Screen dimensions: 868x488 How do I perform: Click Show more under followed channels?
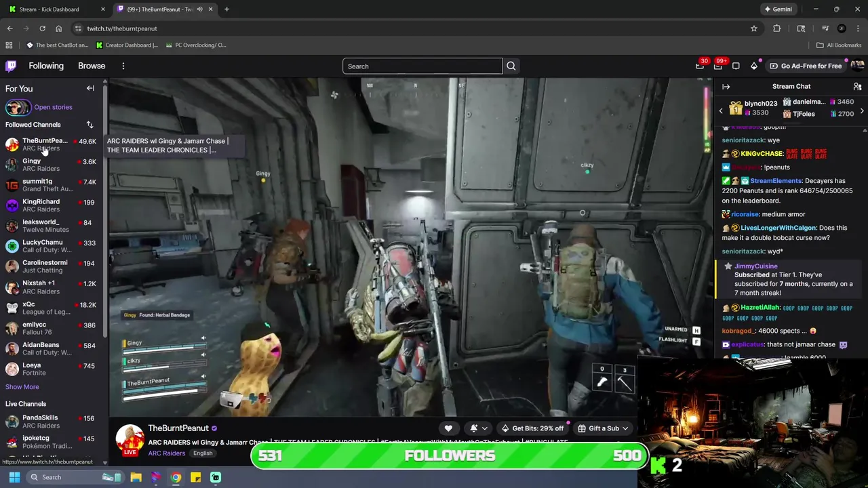(x=22, y=387)
